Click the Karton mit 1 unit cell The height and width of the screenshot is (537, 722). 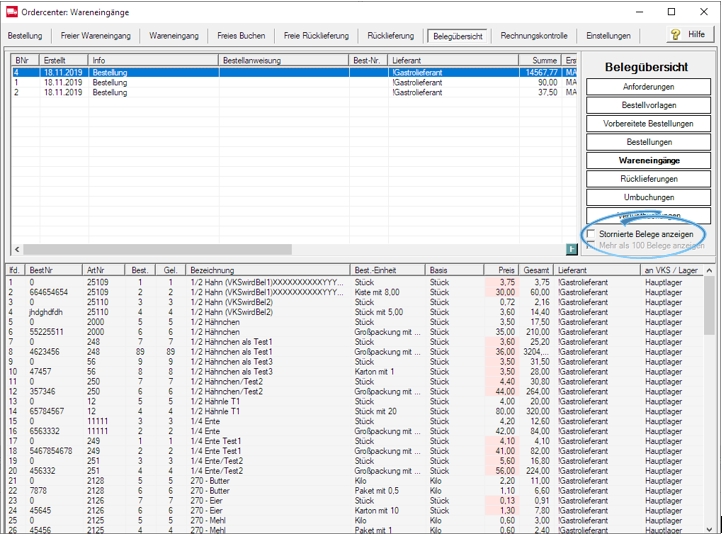(374, 371)
